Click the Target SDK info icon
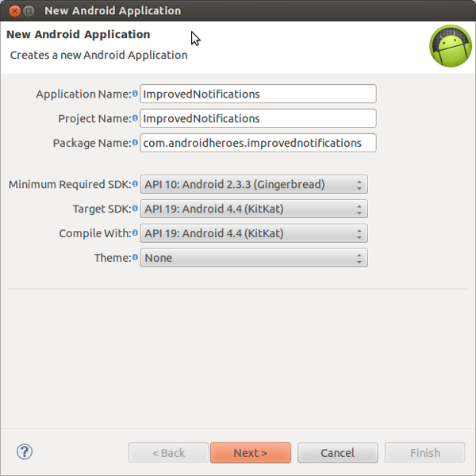The width and height of the screenshot is (476, 476). point(135,209)
